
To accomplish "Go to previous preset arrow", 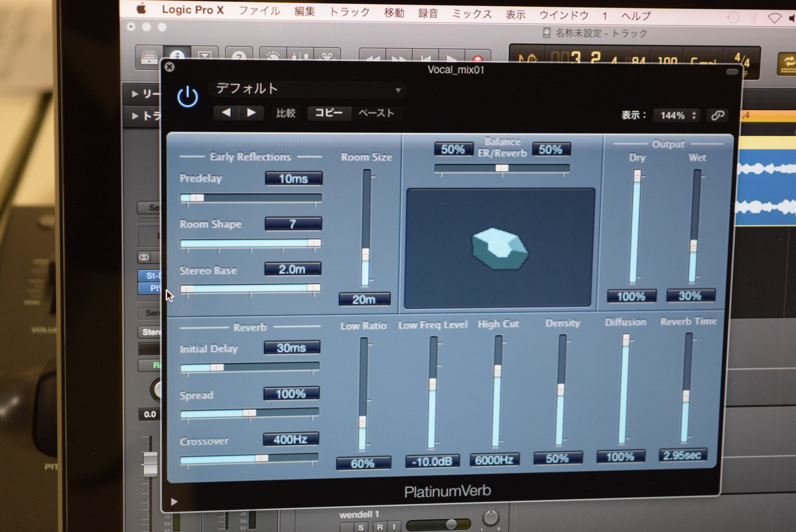I will 226,113.
